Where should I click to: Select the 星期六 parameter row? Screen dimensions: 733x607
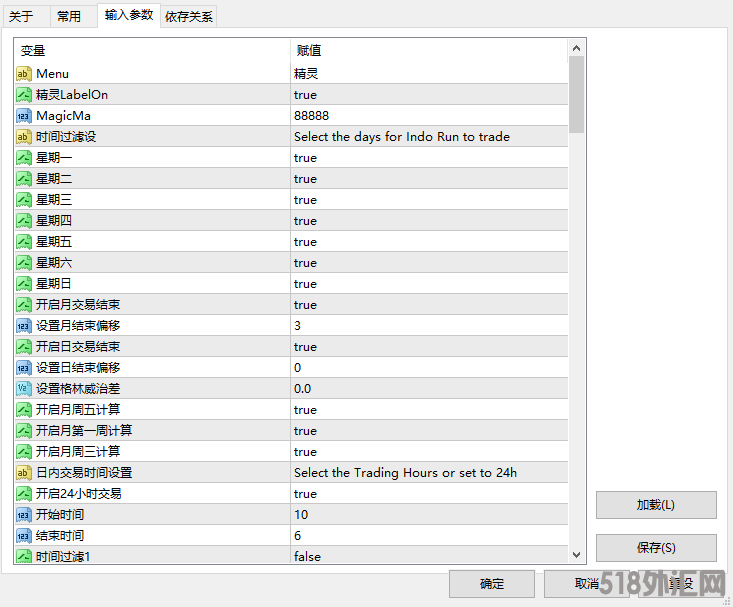point(150,263)
